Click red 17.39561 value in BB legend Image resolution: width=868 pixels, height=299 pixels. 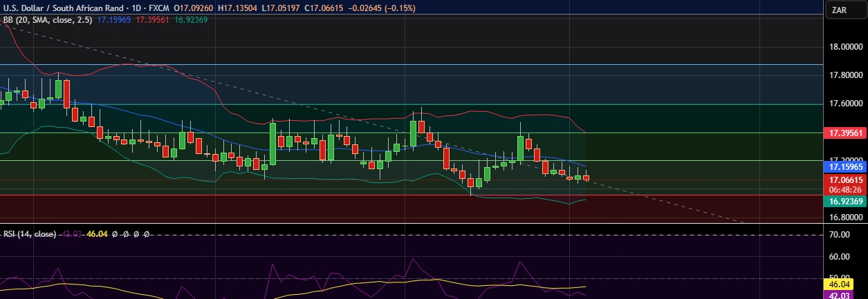pos(152,20)
